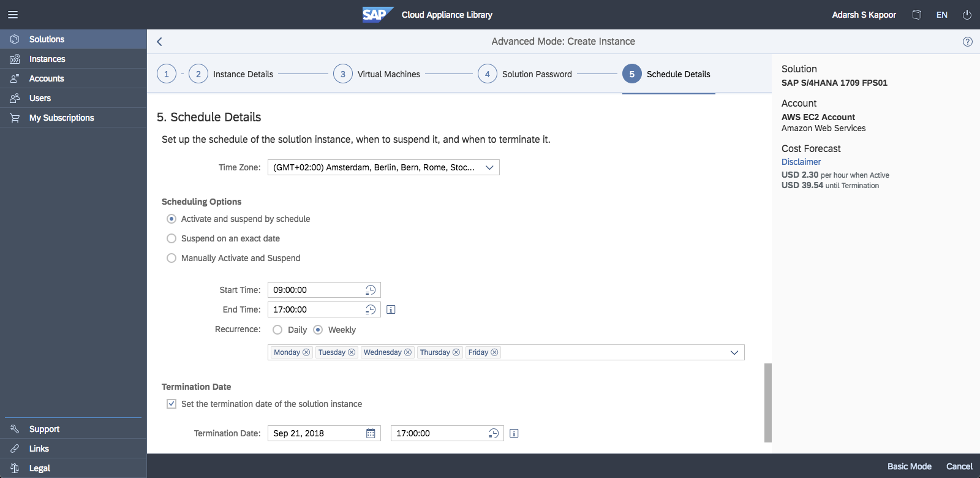Expand the Time Zone dropdown
The height and width of the screenshot is (478, 980).
tap(489, 167)
